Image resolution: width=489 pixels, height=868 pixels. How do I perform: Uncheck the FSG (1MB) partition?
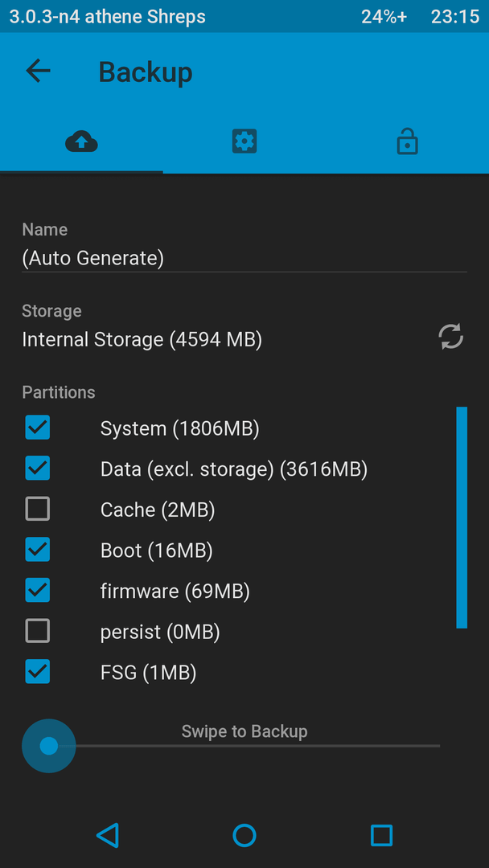(x=38, y=671)
